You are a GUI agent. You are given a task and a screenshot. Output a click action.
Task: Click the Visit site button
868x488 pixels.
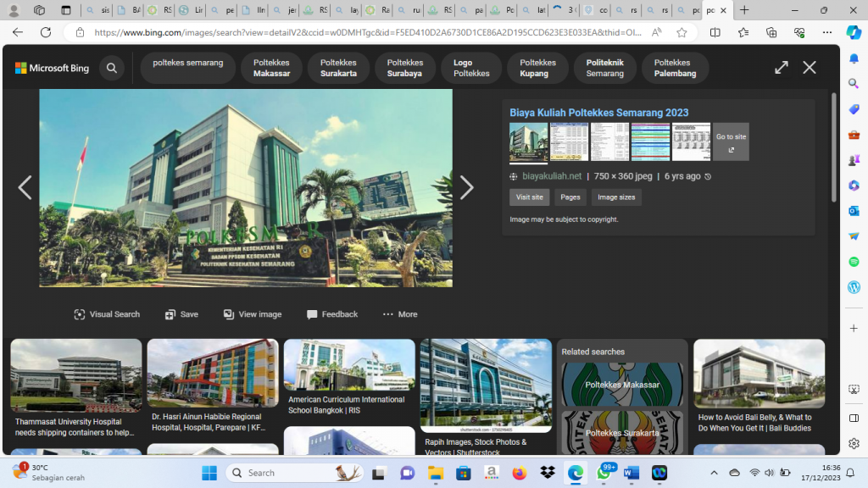pyautogui.click(x=530, y=197)
